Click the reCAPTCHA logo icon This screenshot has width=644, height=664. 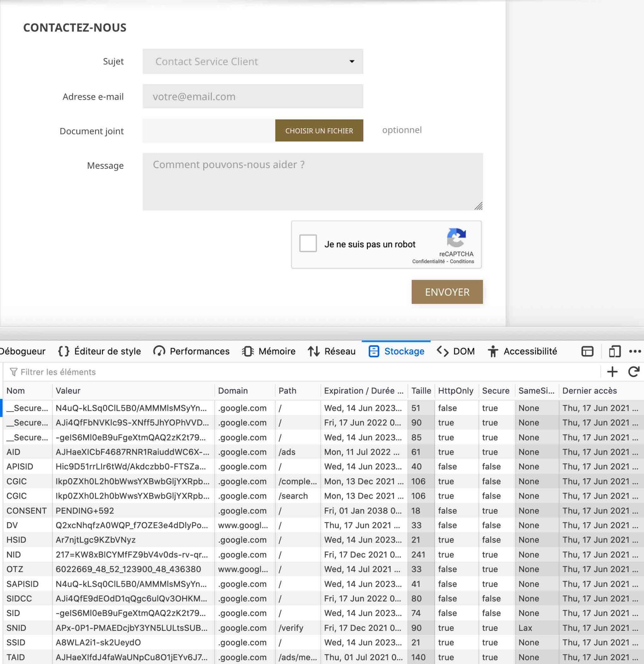[x=456, y=238]
